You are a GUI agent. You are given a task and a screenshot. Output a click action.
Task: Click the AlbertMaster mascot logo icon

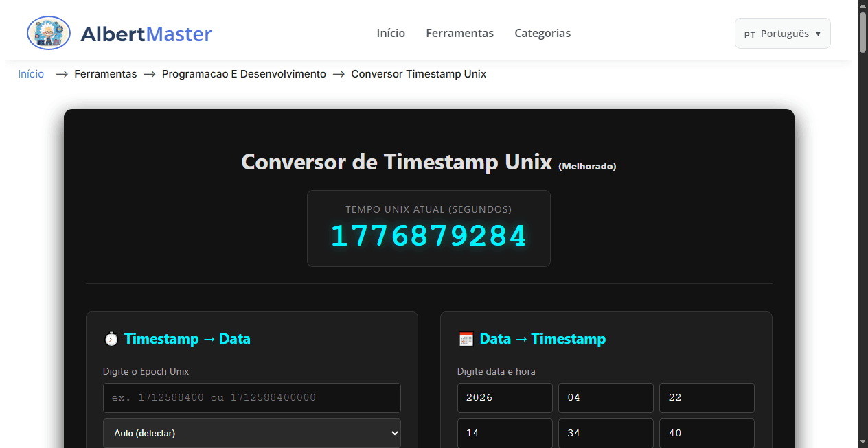(x=48, y=32)
